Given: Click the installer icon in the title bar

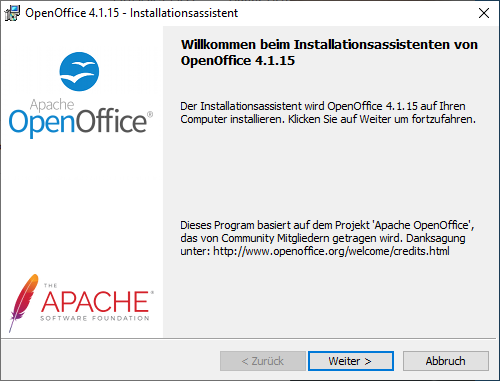Looking at the screenshot, I should pyautogui.click(x=12, y=13).
